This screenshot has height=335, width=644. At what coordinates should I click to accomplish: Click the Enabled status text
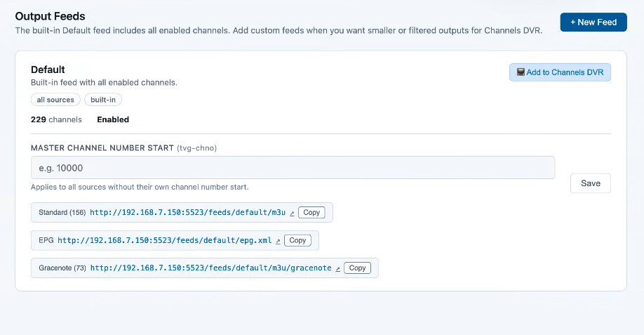click(113, 119)
